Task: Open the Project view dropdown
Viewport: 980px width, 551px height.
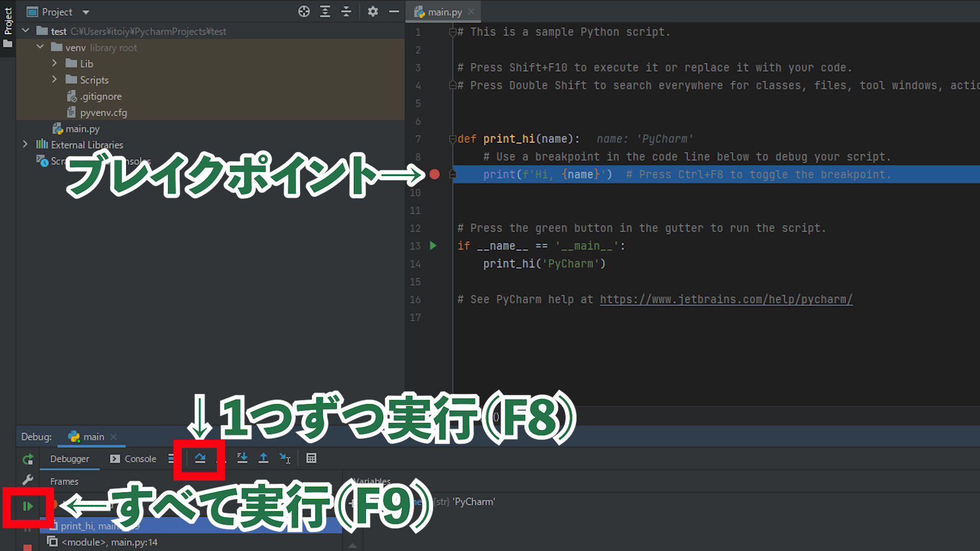Action: pos(86,12)
